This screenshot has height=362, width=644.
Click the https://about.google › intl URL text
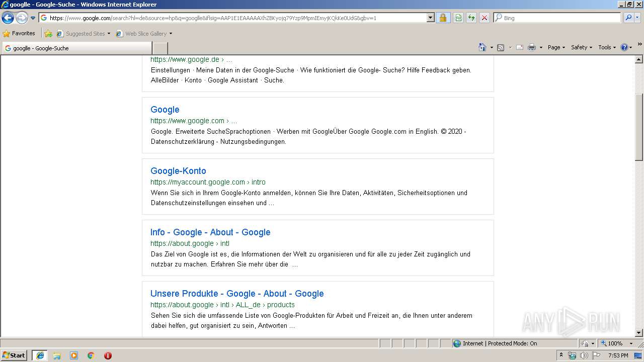tap(190, 243)
